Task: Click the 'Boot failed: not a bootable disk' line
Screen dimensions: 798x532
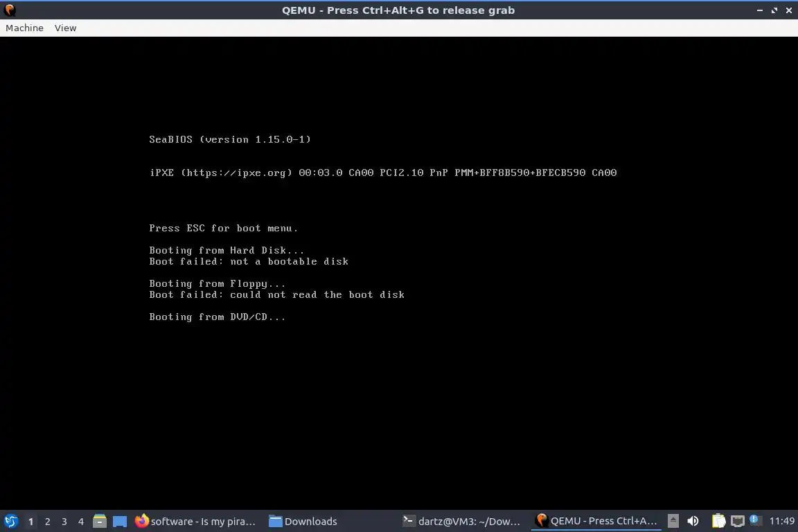Action: (x=249, y=262)
